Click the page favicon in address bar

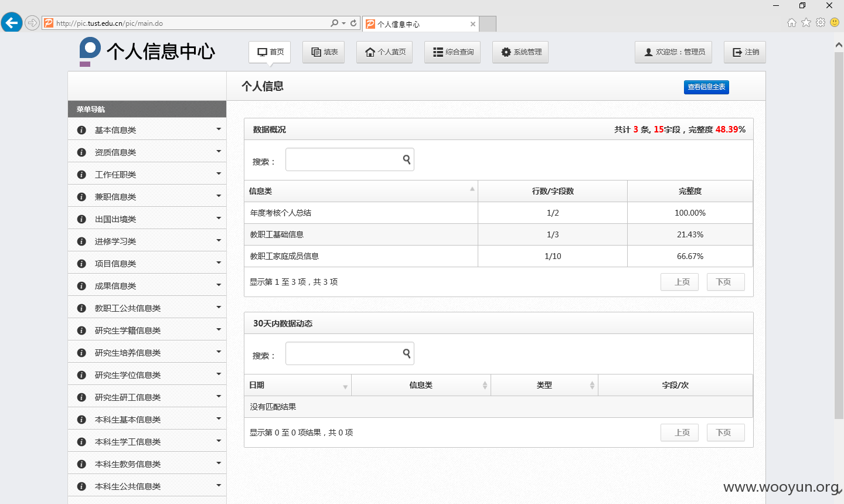pyautogui.click(x=49, y=23)
